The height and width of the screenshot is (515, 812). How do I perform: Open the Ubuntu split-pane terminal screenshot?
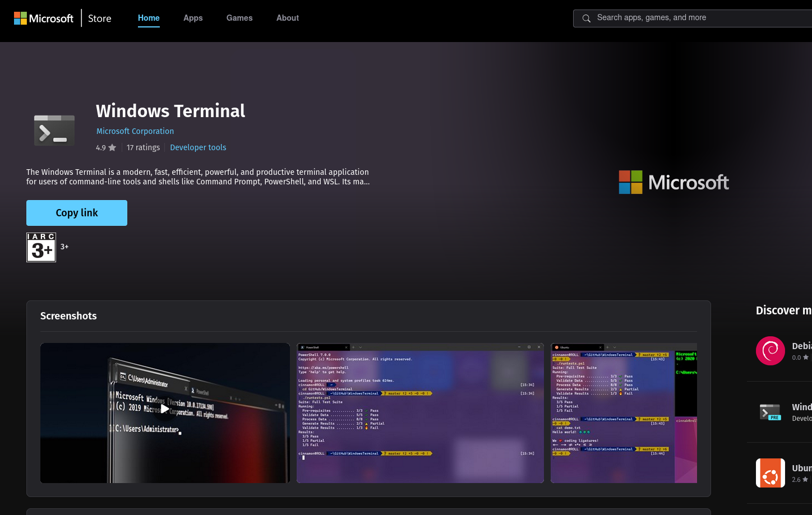click(624, 413)
